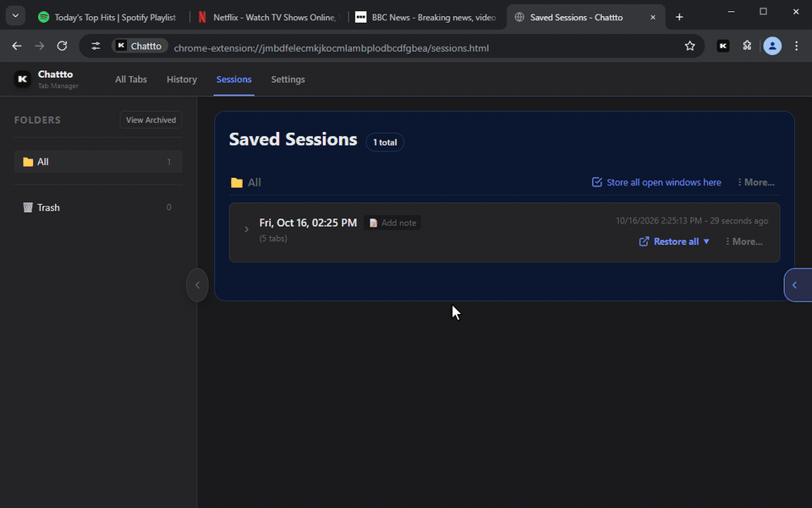Image resolution: width=812 pixels, height=508 pixels.
Task: Click the Chattto logo in the header
Action: coord(22,80)
